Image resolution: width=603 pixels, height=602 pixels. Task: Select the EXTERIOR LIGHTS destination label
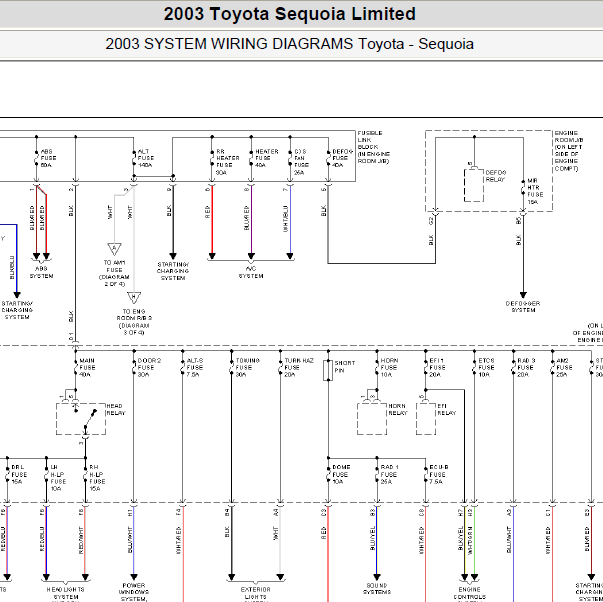click(x=255, y=595)
